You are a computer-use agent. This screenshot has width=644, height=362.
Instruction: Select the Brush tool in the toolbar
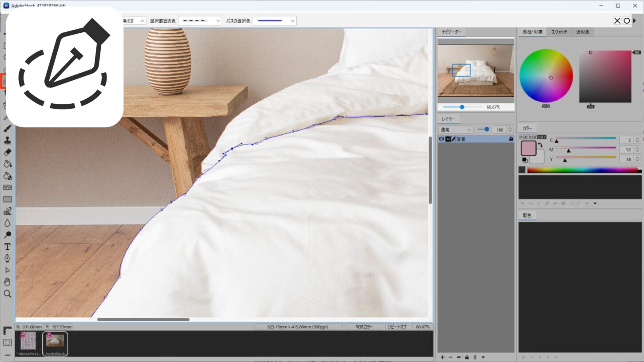[7, 129]
